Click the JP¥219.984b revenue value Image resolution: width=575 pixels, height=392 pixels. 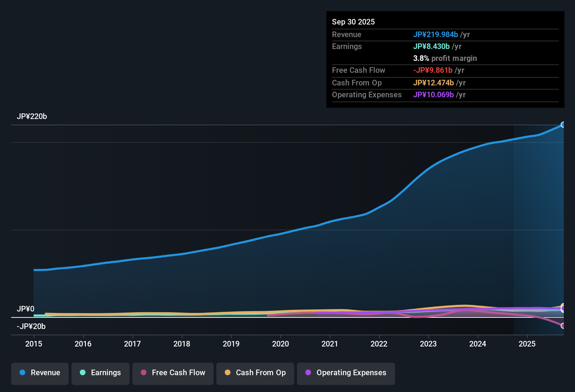436,35
